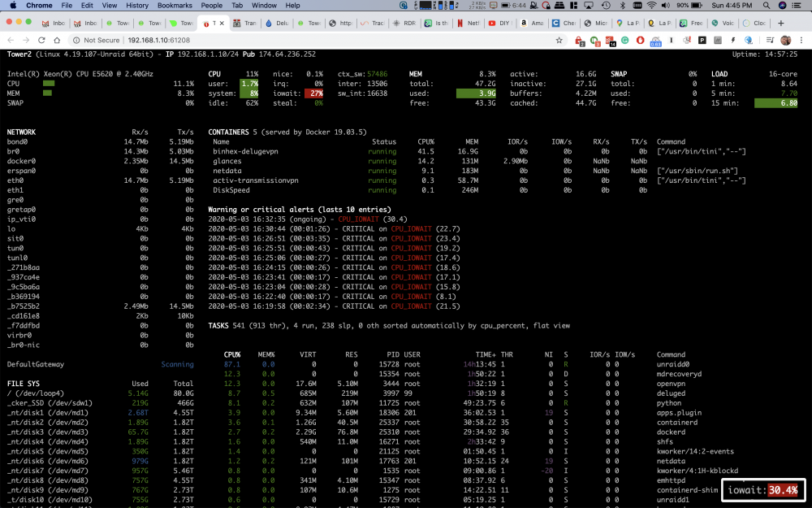Open the red padlock extension with badge 2
The height and width of the screenshot is (508, 812).
[x=580, y=41]
